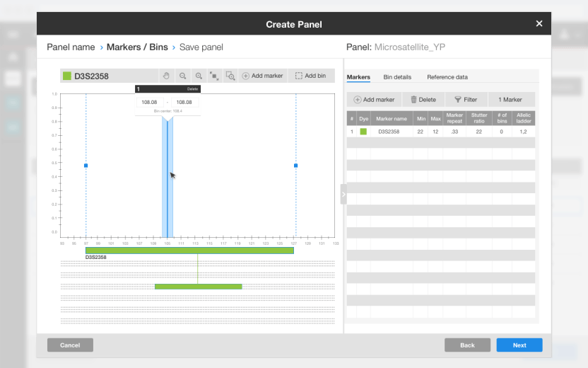The width and height of the screenshot is (588, 368).
Task: Click the # of bins column header
Action: [502, 118]
